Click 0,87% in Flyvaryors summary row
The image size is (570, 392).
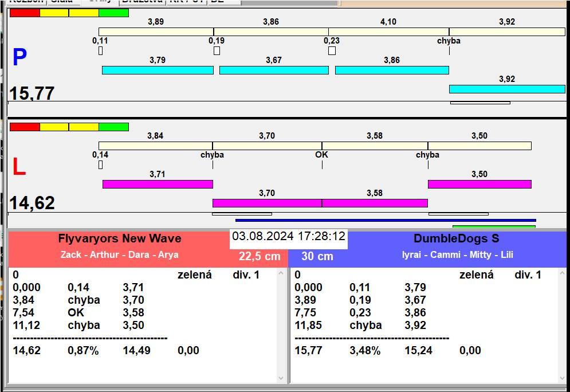pos(83,351)
